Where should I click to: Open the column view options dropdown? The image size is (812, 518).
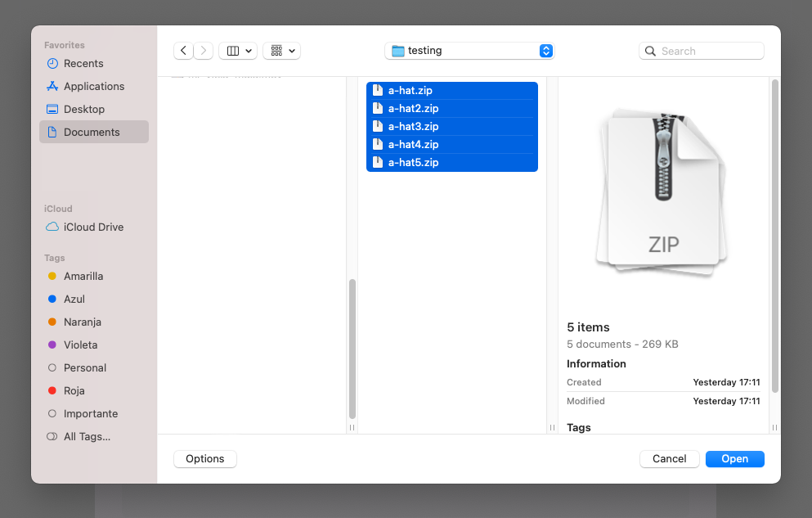(x=238, y=51)
